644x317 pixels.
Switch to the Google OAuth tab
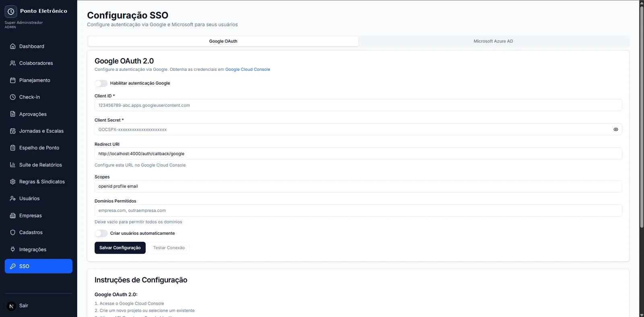(x=223, y=41)
